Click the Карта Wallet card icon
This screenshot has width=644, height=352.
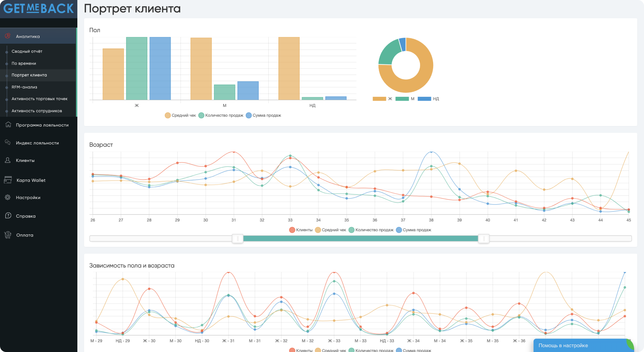(8, 180)
